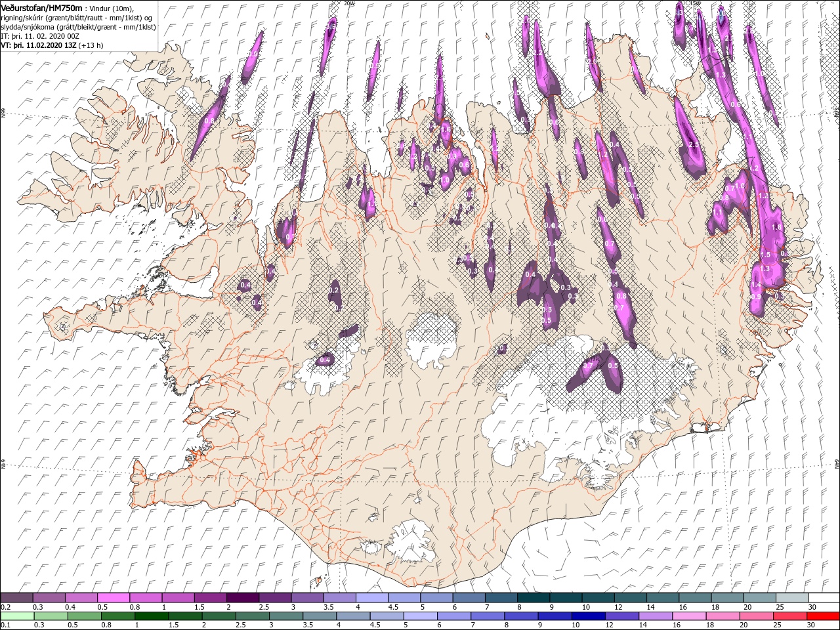Select the white 30 swatch in top legend row
Screen dimensions: 840x630
823,598
